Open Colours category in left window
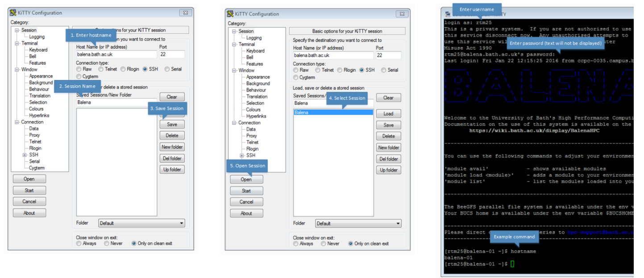The height and width of the screenshot is (278, 644). pyautogui.click(x=37, y=109)
